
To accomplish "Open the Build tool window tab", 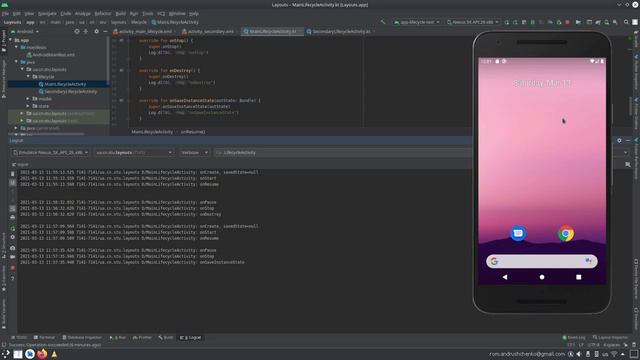I will [166, 338].
